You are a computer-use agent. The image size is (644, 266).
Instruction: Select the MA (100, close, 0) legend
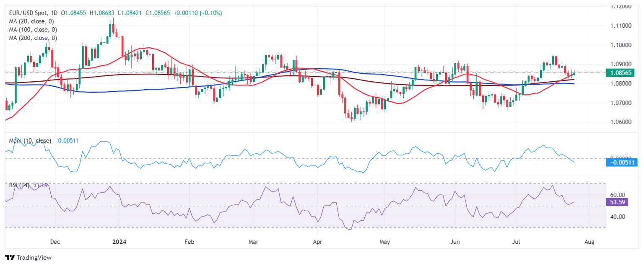(x=33, y=30)
